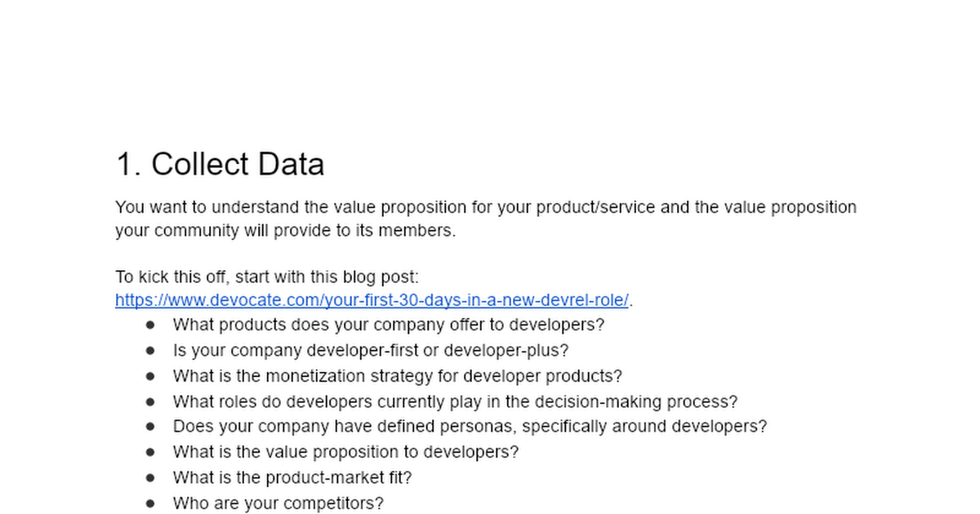The image size is (980, 514).
Task: Click the bullet dot before "What products does your company"
Action: pos(150,325)
